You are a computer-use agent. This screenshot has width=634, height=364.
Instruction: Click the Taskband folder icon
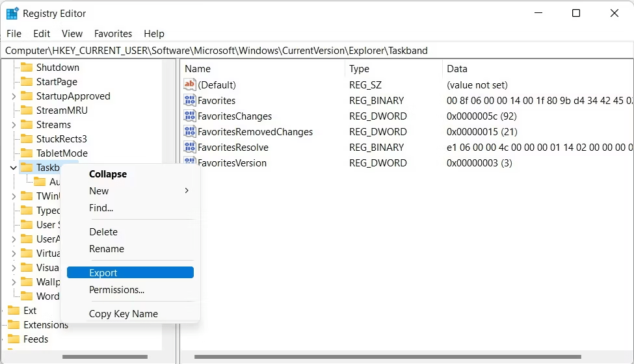click(x=27, y=167)
